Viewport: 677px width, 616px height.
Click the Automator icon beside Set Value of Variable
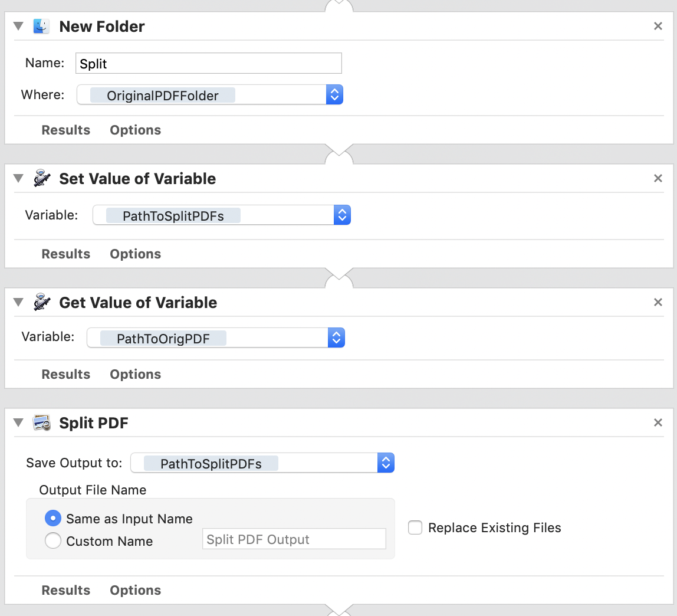[41, 179]
